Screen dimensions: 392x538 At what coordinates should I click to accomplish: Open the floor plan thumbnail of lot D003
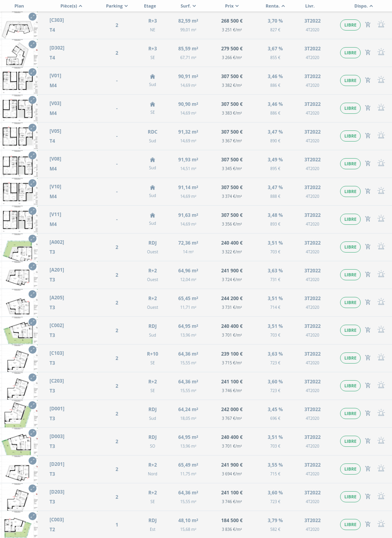[18, 442]
